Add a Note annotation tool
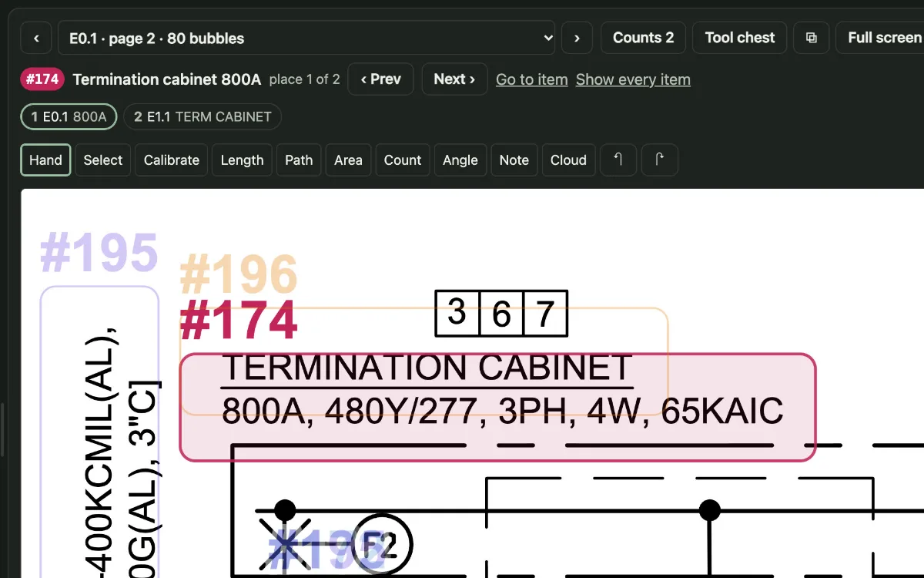This screenshot has height=578, width=924. pyautogui.click(x=514, y=160)
